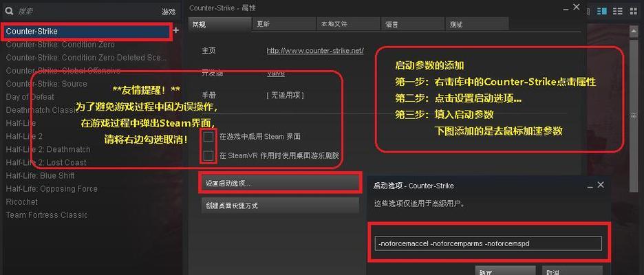
Task: Switch library to grid view icon
Action: (633, 11)
